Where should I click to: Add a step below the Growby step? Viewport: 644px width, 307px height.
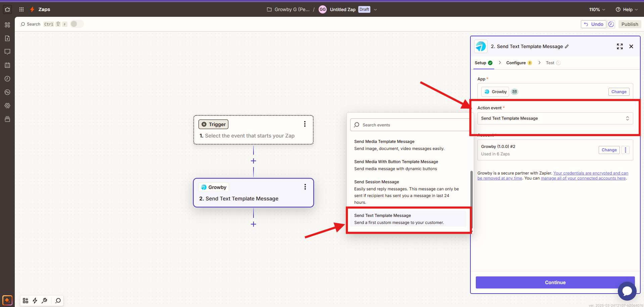[254, 224]
